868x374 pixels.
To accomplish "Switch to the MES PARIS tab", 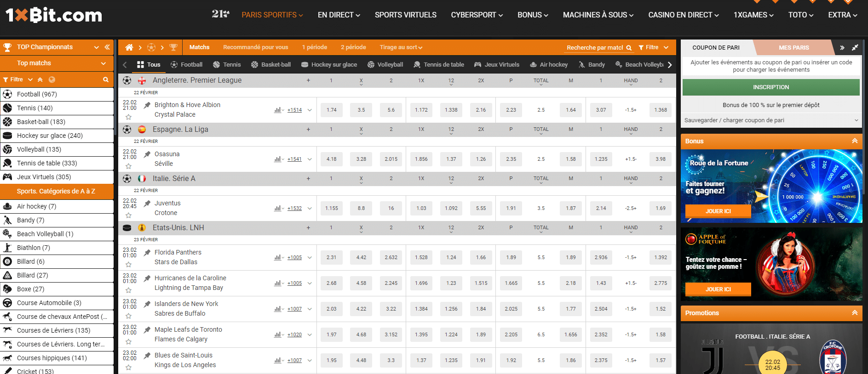I will (793, 47).
